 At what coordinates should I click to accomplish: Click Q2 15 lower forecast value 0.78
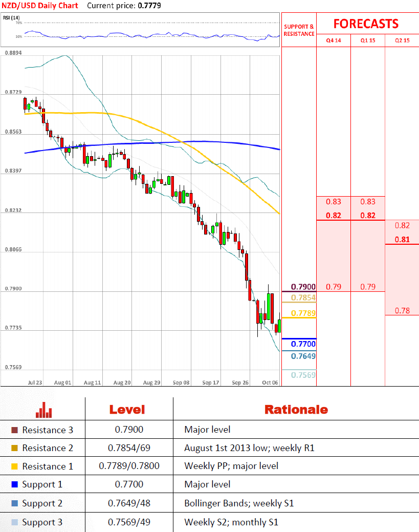[402, 310]
